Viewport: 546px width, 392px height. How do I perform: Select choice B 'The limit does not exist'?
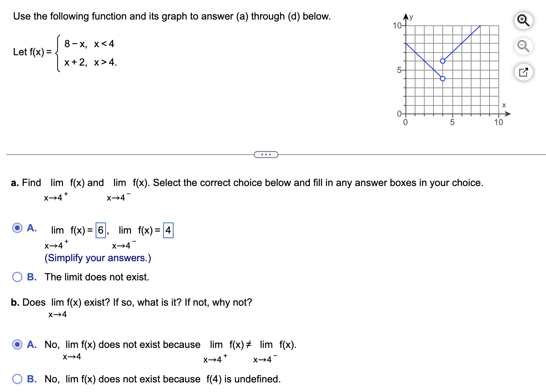(17, 277)
